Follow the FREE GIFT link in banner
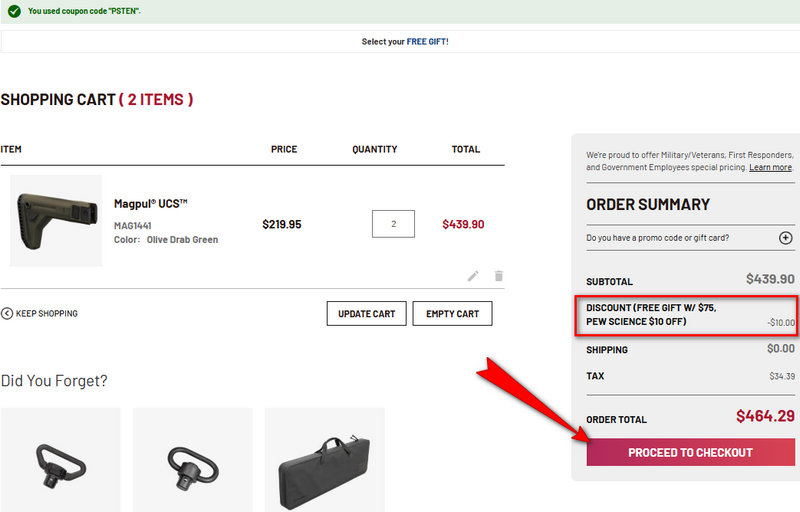The height and width of the screenshot is (512, 800). click(427, 42)
